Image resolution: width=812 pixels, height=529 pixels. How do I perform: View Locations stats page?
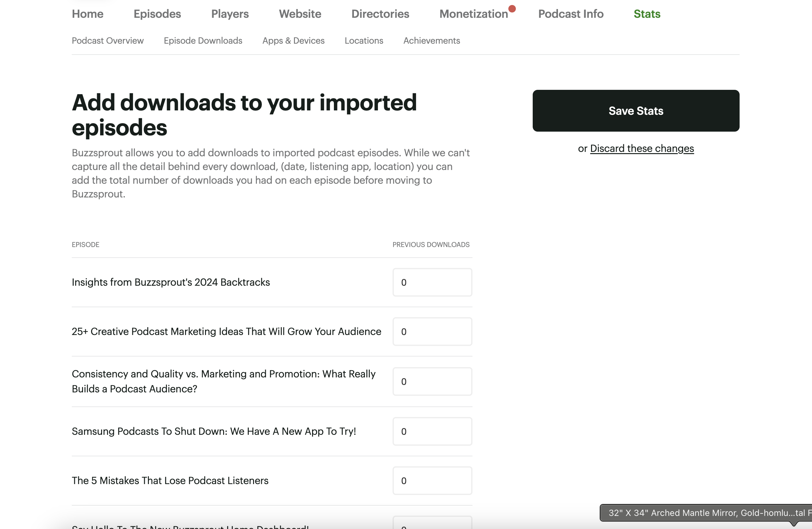[364, 41]
